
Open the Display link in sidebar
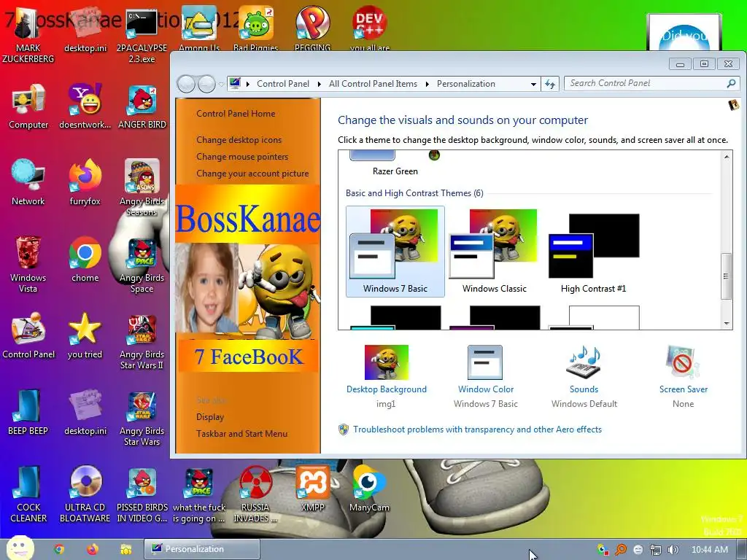[x=210, y=416]
